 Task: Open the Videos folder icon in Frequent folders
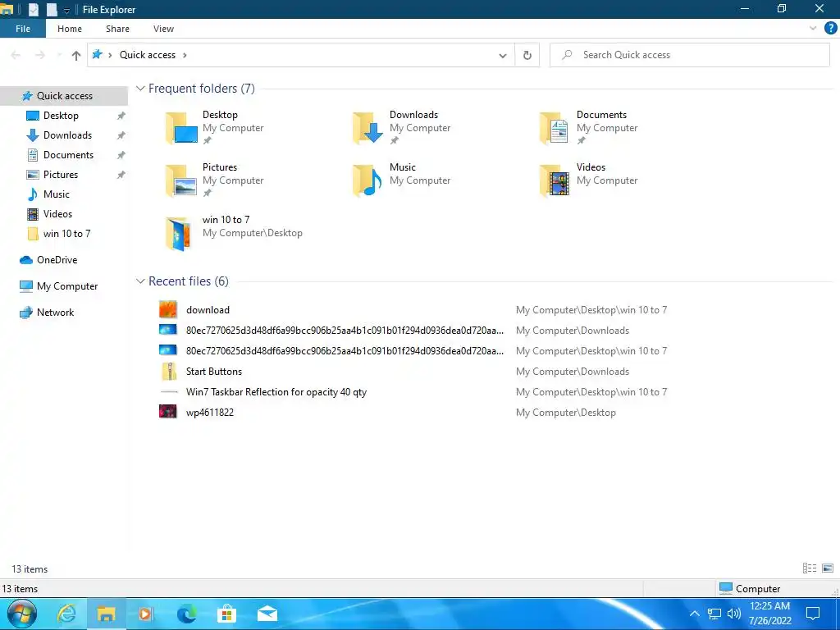pos(555,180)
